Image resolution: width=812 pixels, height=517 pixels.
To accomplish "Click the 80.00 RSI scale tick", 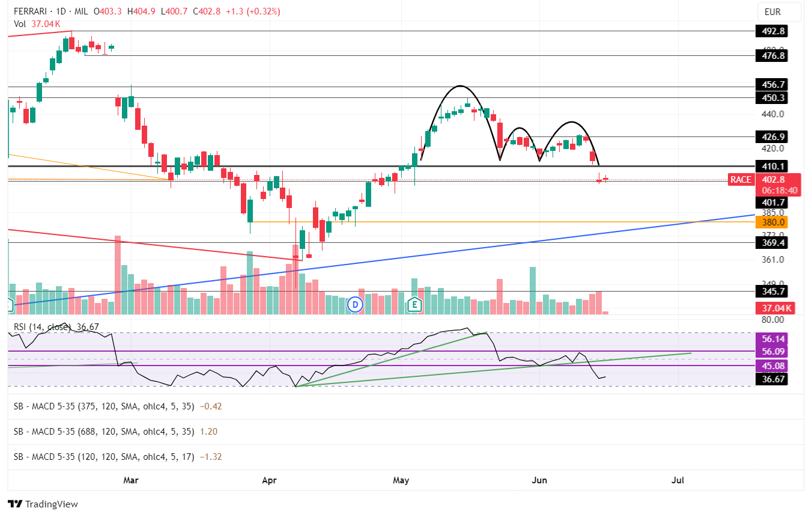I will [x=772, y=320].
